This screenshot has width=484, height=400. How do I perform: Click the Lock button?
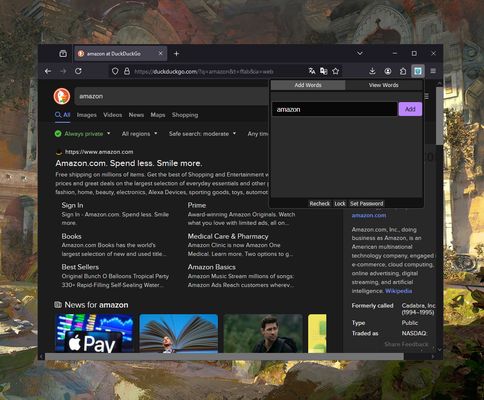(340, 203)
